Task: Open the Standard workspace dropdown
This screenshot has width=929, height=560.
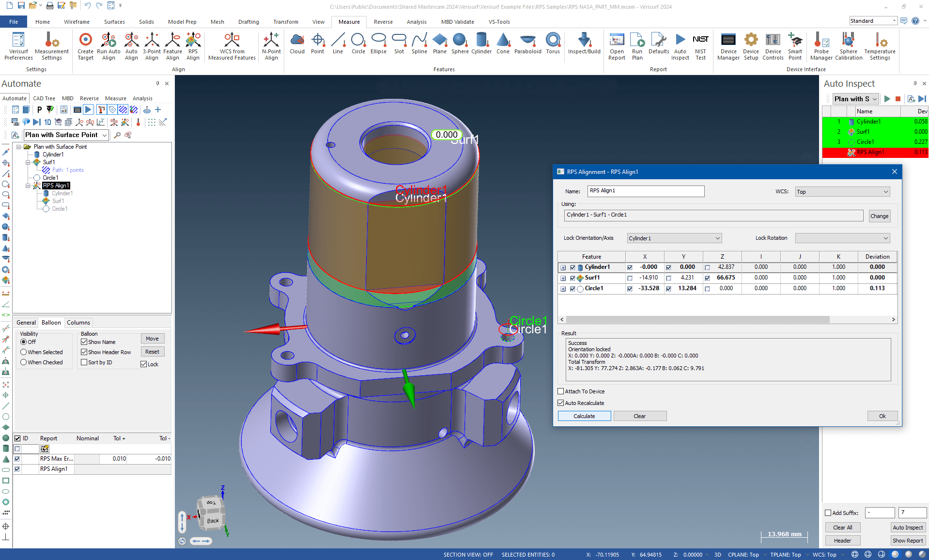Action: click(873, 21)
